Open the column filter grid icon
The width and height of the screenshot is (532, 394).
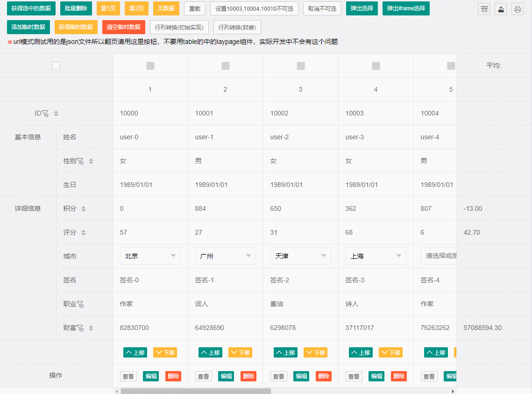tap(484, 9)
